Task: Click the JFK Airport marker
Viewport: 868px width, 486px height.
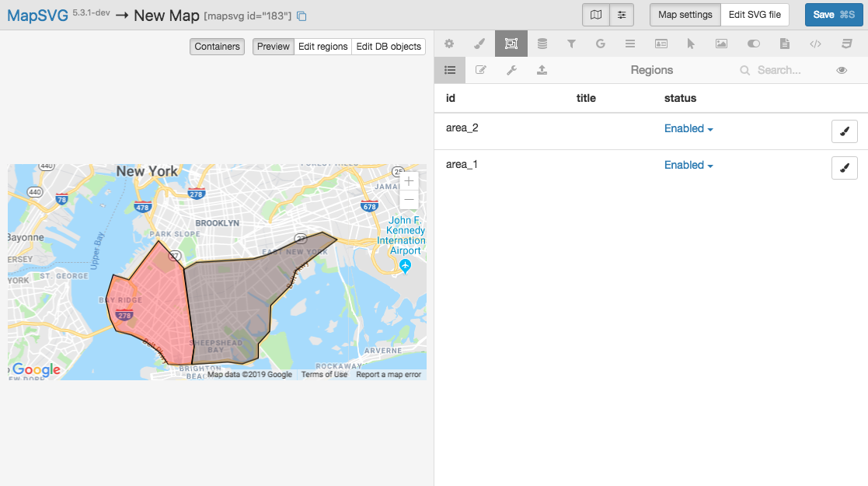Action: pyautogui.click(x=405, y=267)
